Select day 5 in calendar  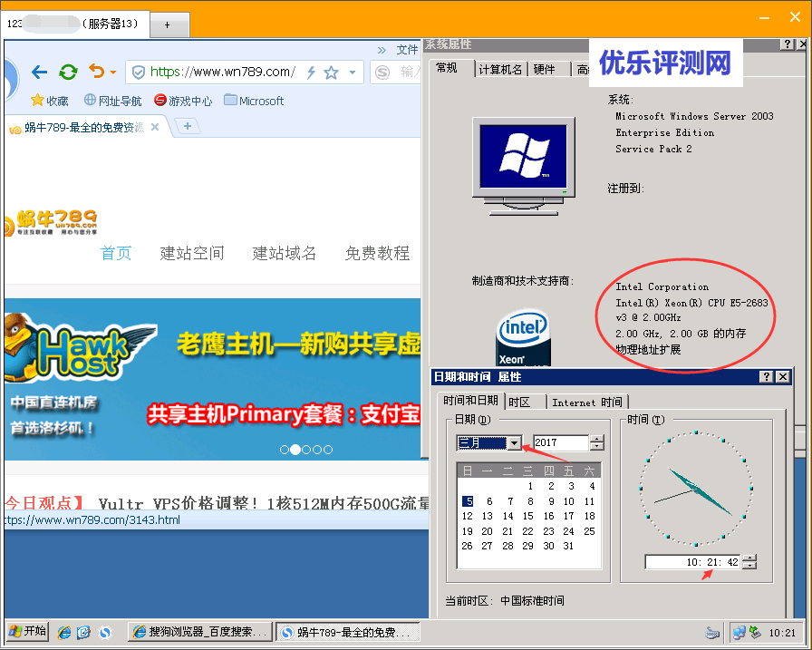tap(468, 500)
